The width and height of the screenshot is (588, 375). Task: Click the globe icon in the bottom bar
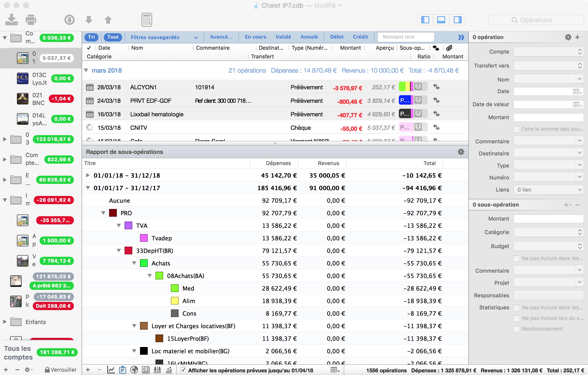tap(134, 370)
